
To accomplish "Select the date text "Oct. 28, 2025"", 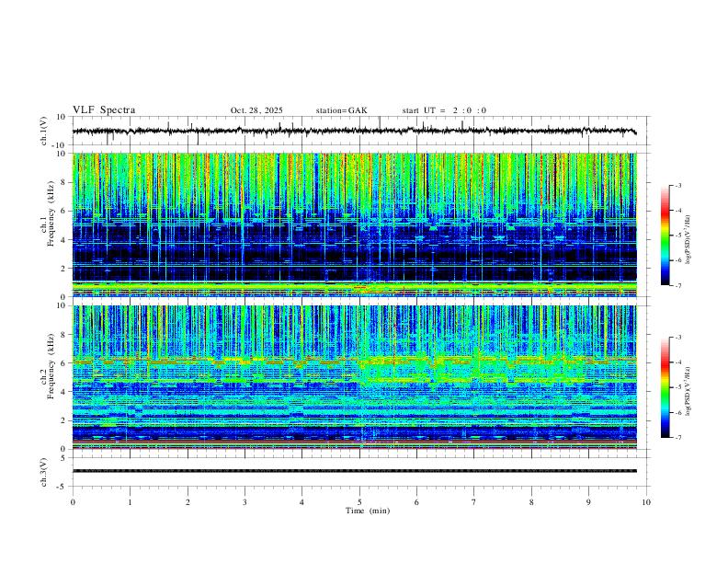I will [x=256, y=110].
